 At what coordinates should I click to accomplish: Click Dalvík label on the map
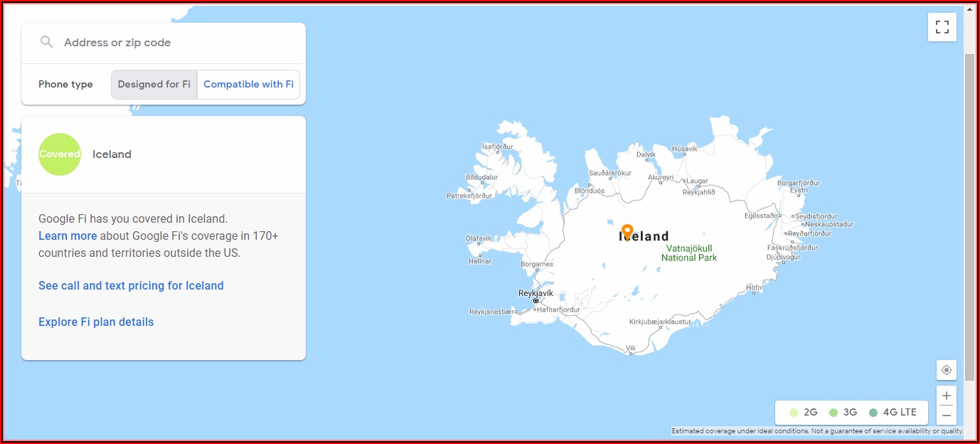point(646,154)
